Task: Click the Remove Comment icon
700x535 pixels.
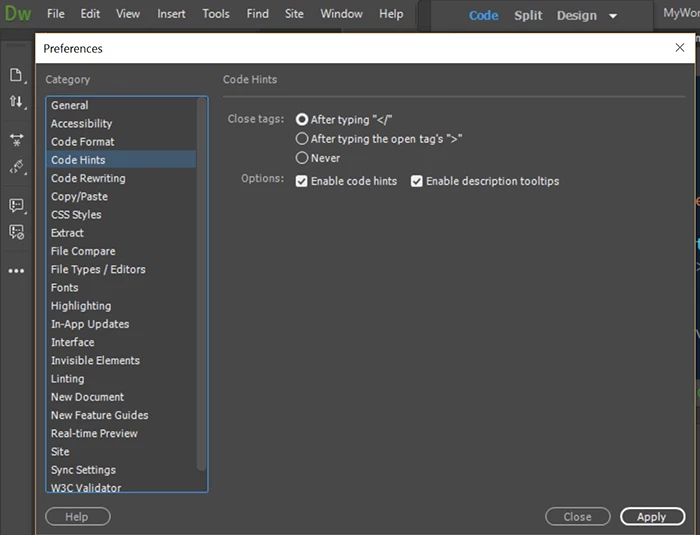Action: click(17, 232)
